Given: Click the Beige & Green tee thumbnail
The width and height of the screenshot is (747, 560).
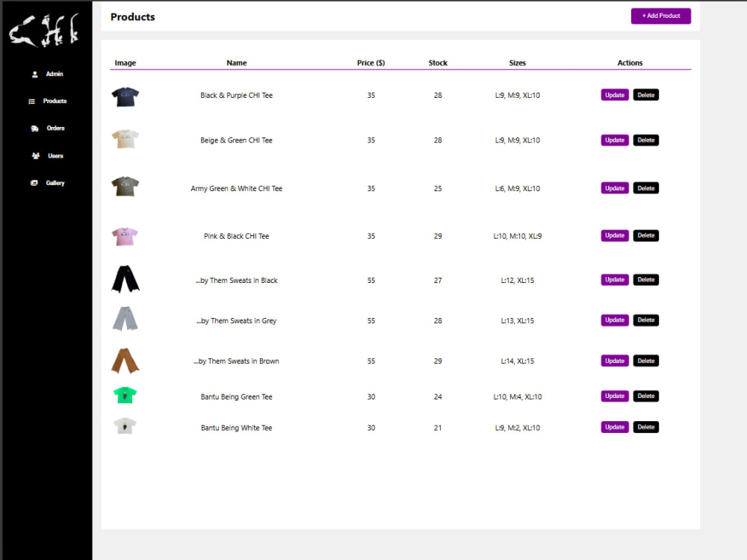Looking at the screenshot, I should pyautogui.click(x=125, y=139).
